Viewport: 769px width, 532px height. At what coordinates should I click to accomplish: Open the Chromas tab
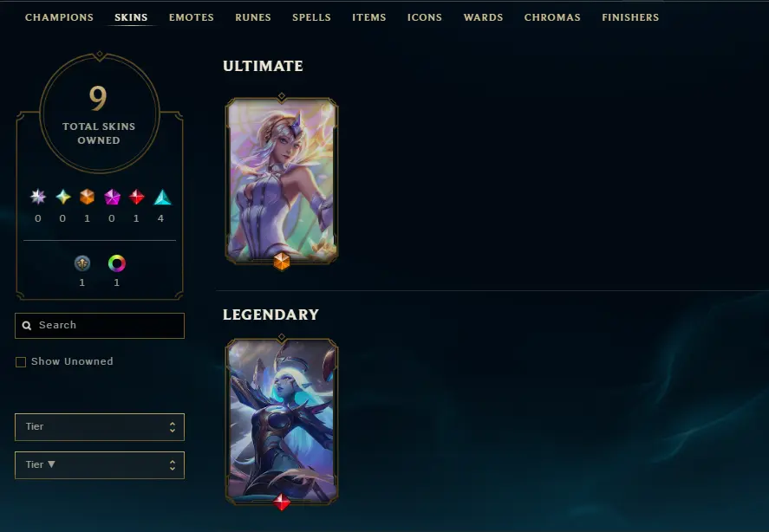(x=552, y=17)
